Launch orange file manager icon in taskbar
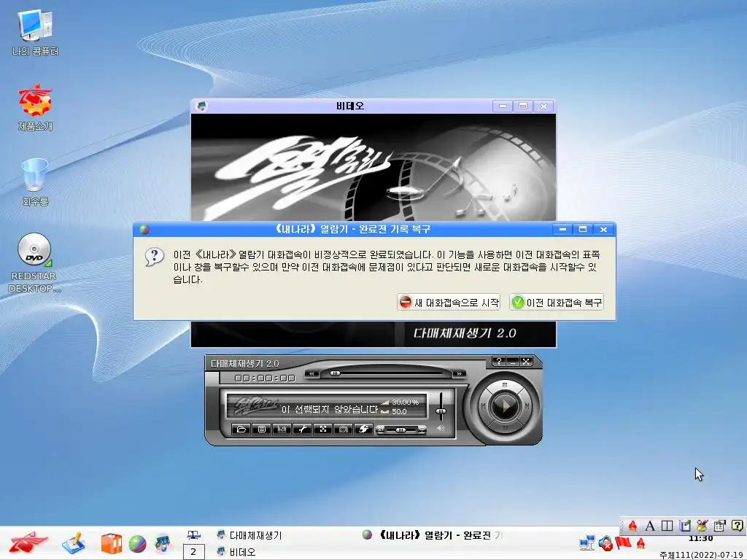 (111, 543)
